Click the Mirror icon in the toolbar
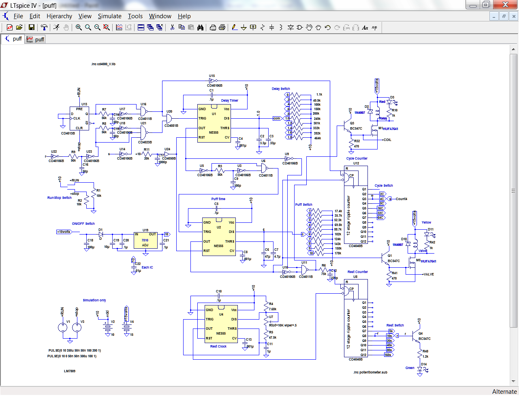The image size is (532, 399). (x=356, y=28)
